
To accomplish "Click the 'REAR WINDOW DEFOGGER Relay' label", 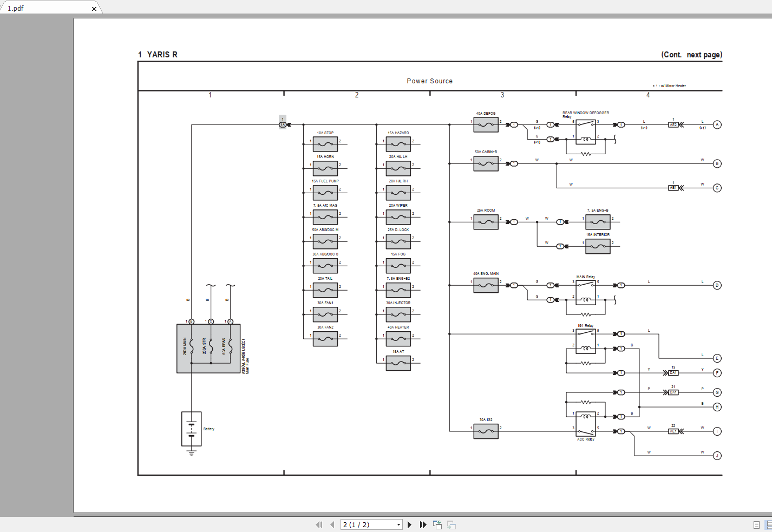I will coord(586,114).
